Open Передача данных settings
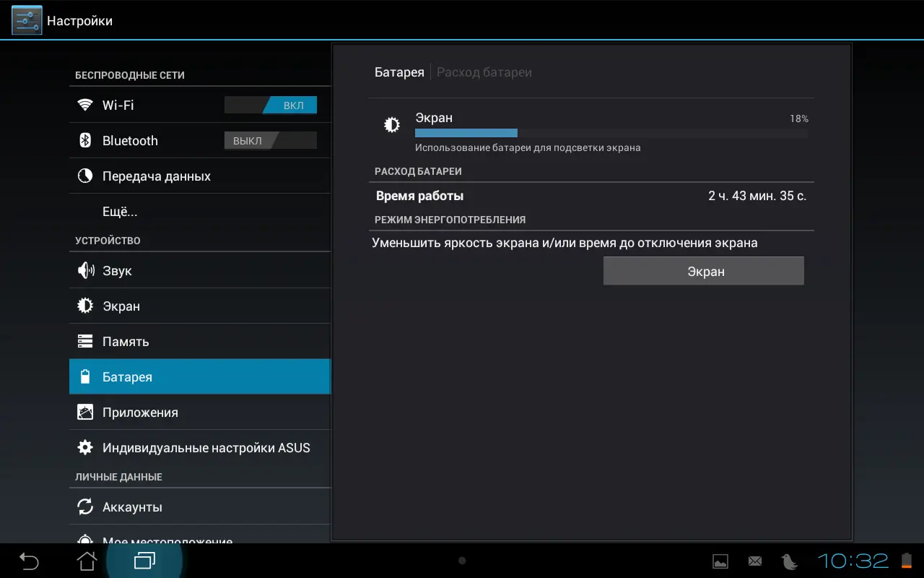 pos(200,176)
